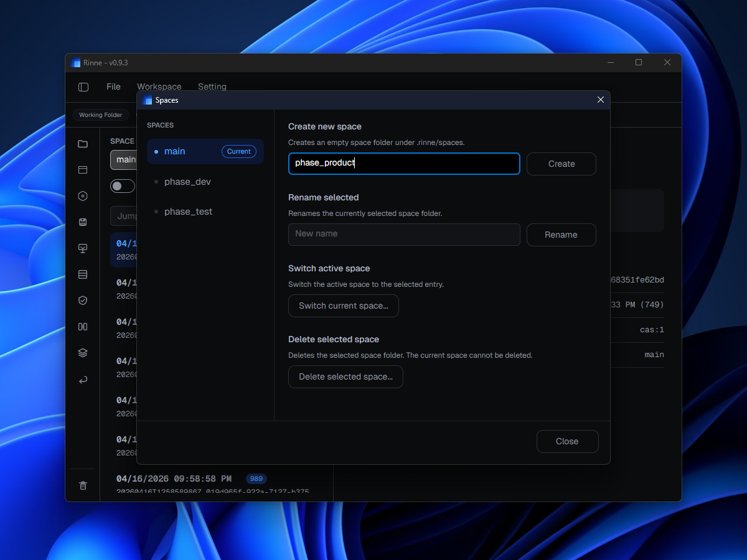Image resolution: width=747 pixels, height=560 pixels.
Task: Flip the toggle switch below the main space selector
Action: tap(122, 185)
